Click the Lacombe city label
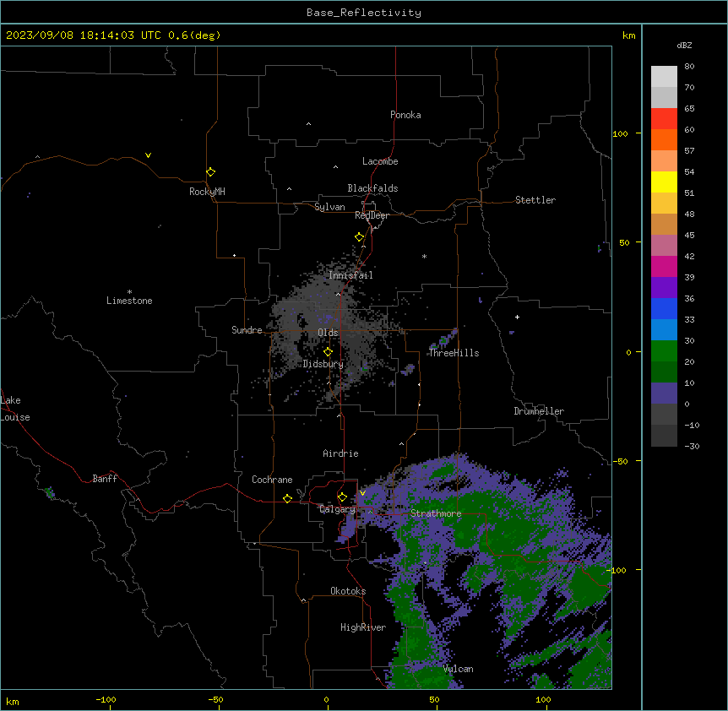728x711 pixels. coord(380,161)
